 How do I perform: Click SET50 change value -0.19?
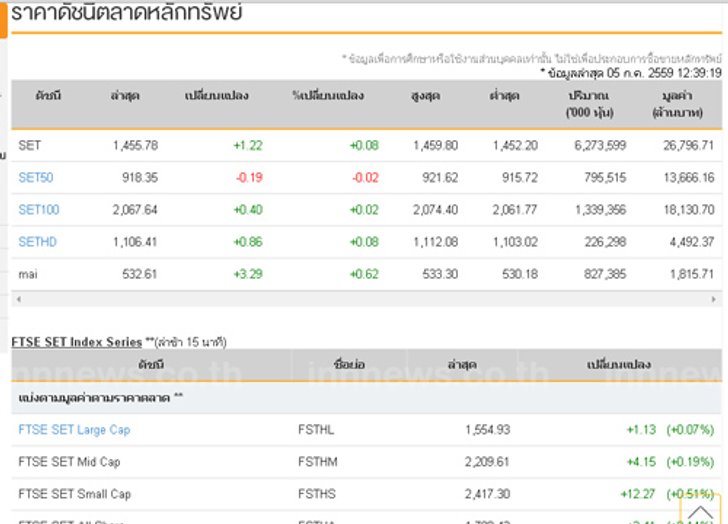pos(249,178)
